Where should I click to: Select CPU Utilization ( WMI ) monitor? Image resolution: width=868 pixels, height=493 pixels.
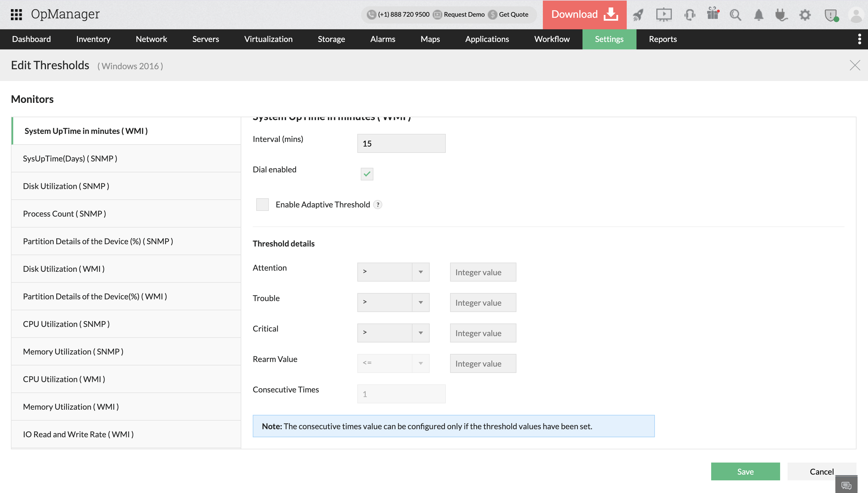[64, 379]
